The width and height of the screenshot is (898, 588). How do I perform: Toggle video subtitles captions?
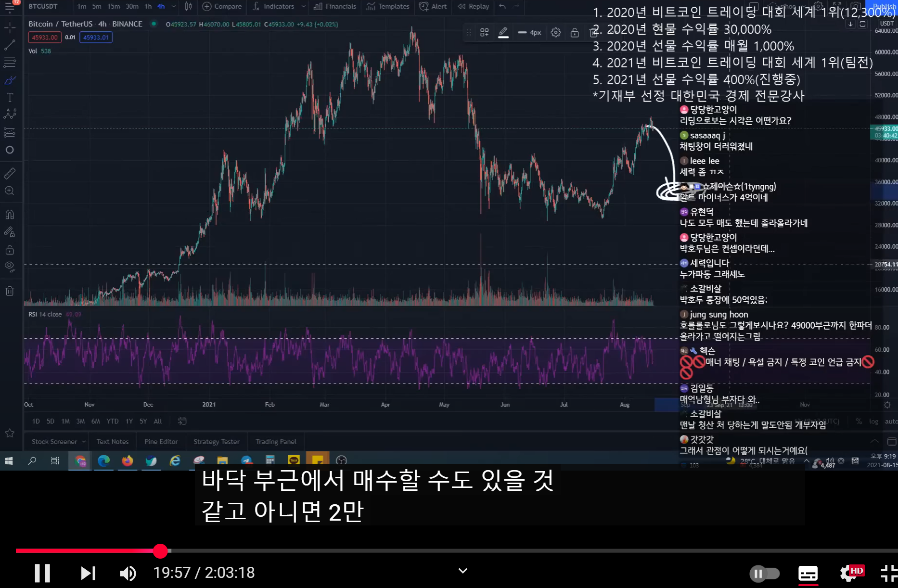click(x=808, y=574)
